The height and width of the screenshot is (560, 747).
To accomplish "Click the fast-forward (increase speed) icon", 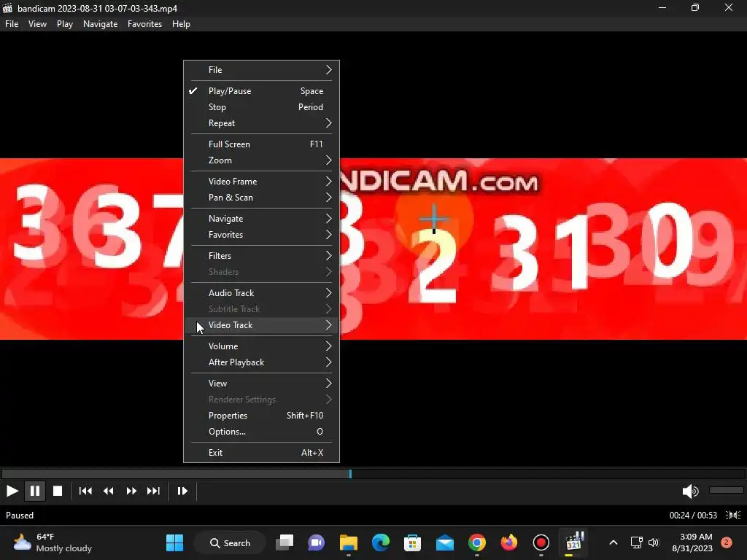I will pyautogui.click(x=131, y=491).
